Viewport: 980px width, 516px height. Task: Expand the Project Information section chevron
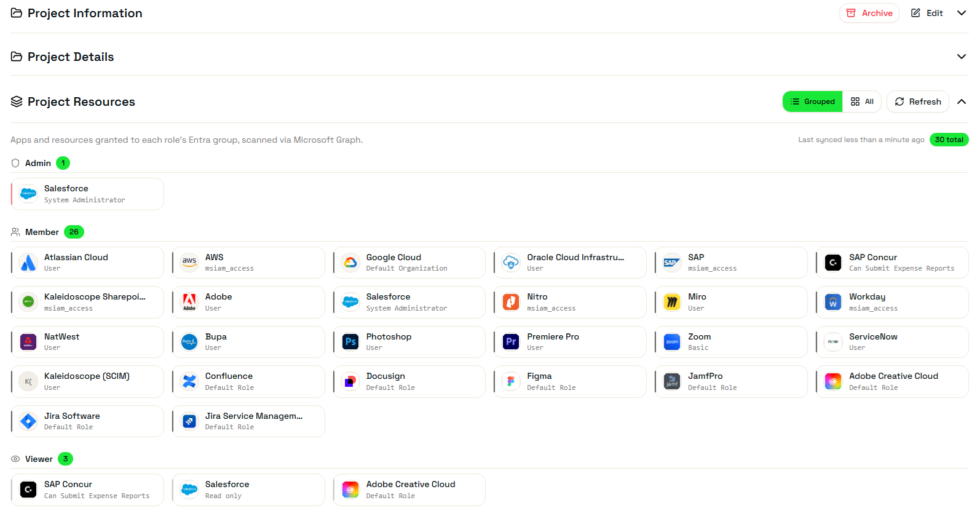(962, 13)
